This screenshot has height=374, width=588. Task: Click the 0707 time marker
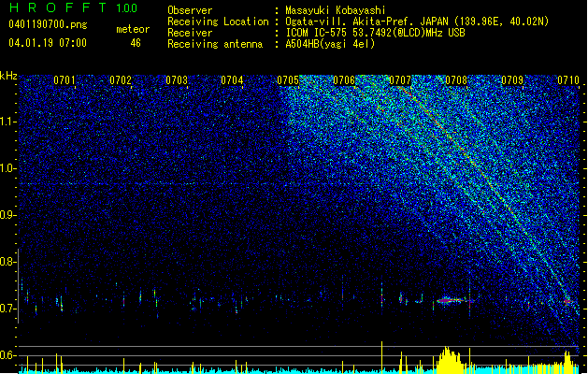pos(400,80)
